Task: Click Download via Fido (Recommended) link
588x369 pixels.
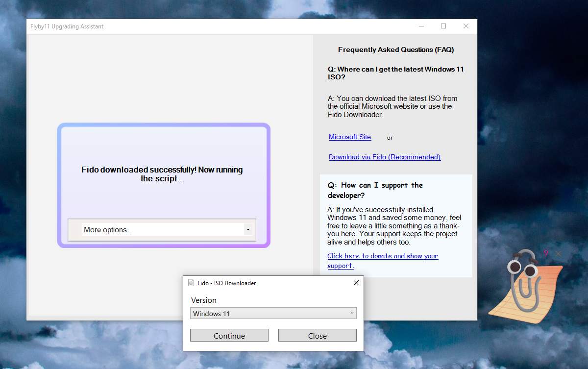Action: click(x=385, y=157)
